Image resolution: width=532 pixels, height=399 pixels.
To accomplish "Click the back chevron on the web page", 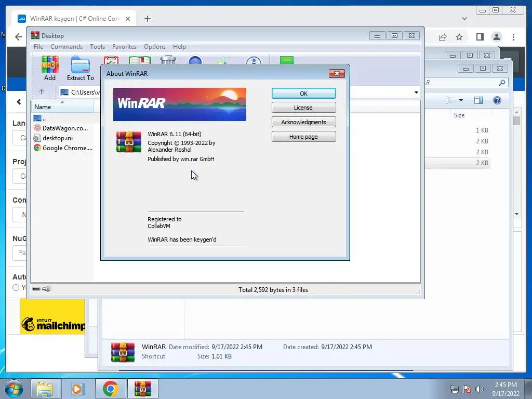I will [x=19, y=102].
